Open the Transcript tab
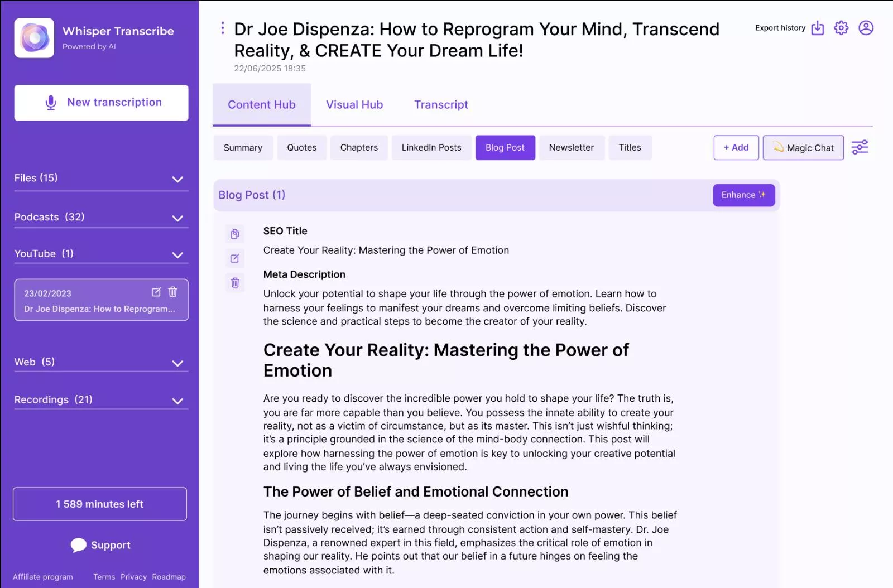Screen dimensions: 893x588 [441, 105]
